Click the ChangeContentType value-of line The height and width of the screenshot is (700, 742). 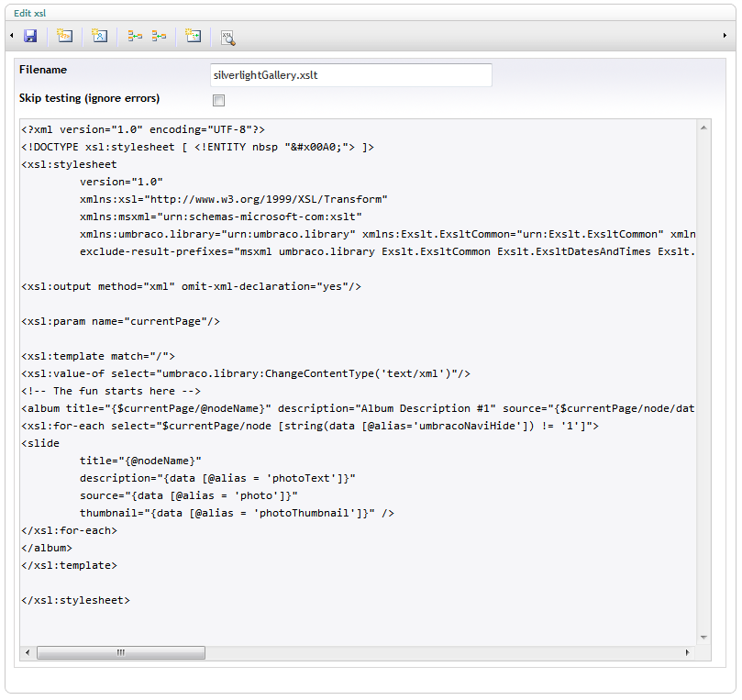click(246, 374)
